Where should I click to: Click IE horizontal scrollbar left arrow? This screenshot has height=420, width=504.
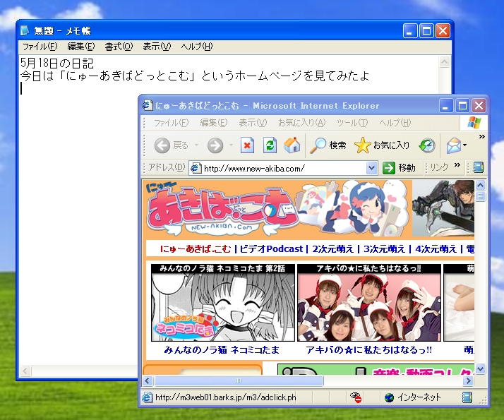tap(148, 381)
